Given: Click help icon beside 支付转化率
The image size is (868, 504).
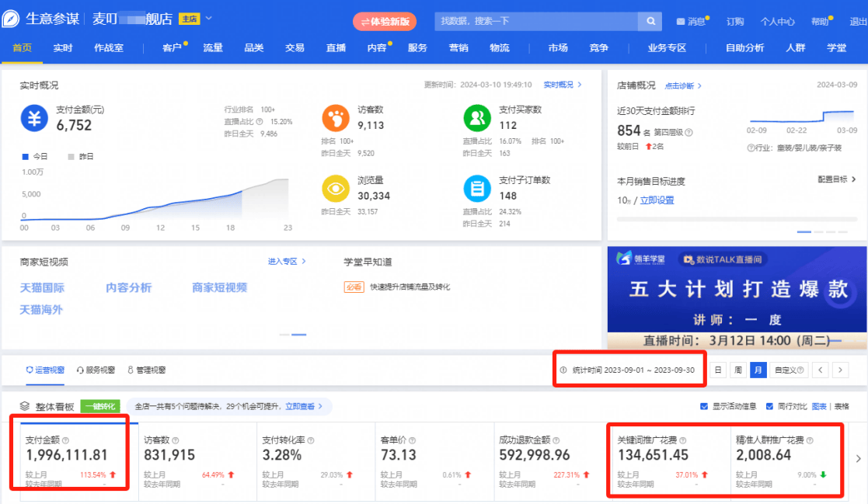Looking at the screenshot, I should (311, 440).
